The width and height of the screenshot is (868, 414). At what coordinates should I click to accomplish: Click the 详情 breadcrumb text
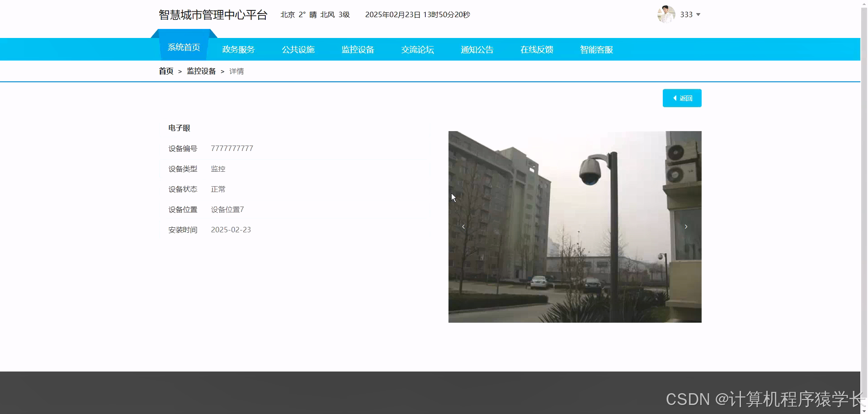[236, 71]
